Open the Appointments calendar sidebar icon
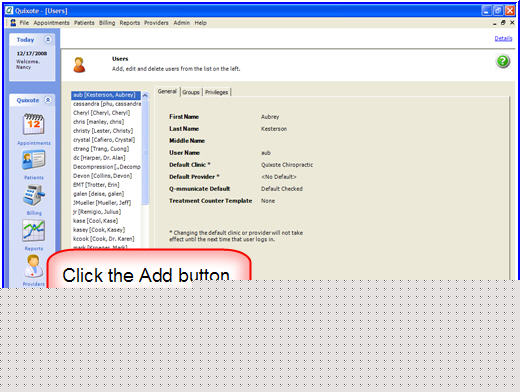Image resolution: width=520 pixels, height=392 pixels. (33, 124)
